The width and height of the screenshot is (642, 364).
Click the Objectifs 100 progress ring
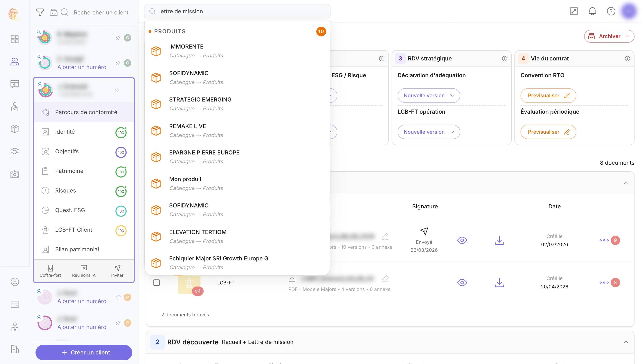(121, 152)
